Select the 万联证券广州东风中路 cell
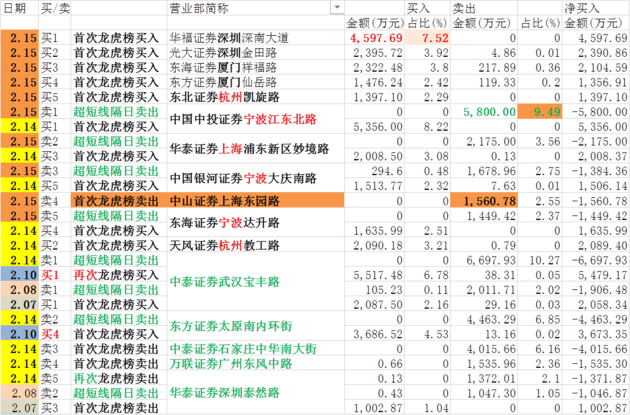 (256, 364)
